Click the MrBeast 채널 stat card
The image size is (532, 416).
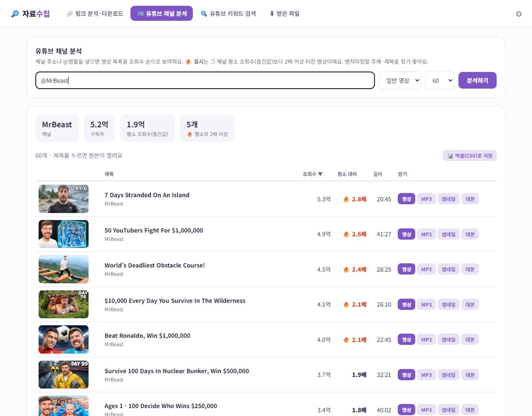tap(57, 128)
